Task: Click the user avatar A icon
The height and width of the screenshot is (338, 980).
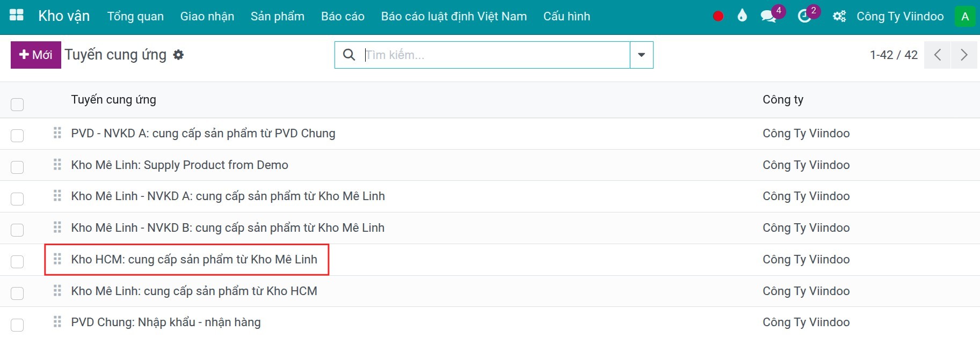Action: 965,16
